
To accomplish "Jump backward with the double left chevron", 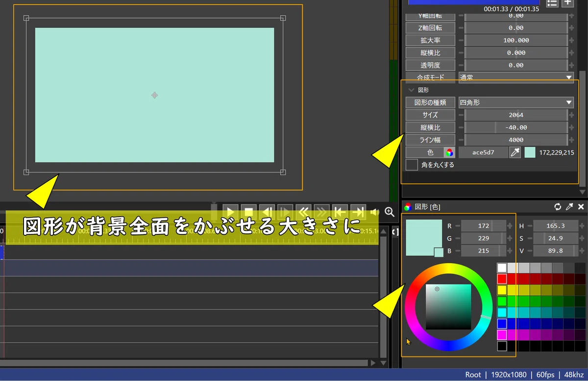I will pos(303,212).
